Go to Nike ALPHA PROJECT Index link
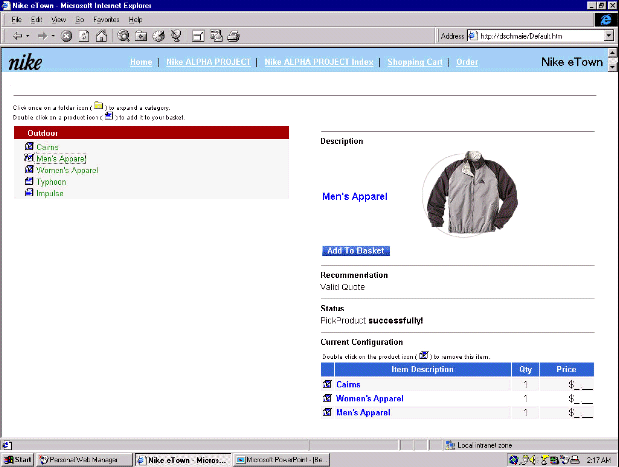Image resolution: width=619 pixels, height=467 pixels. click(319, 62)
